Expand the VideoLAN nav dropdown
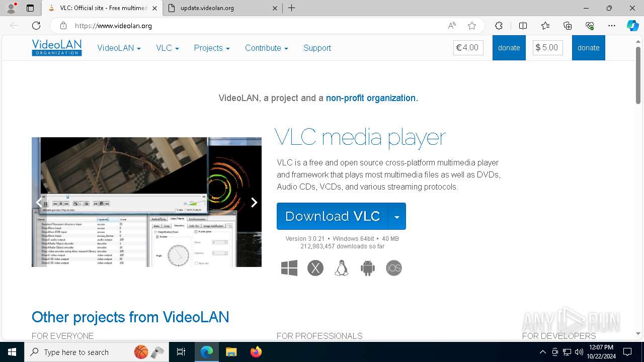This screenshot has height=362, width=644. tap(119, 48)
